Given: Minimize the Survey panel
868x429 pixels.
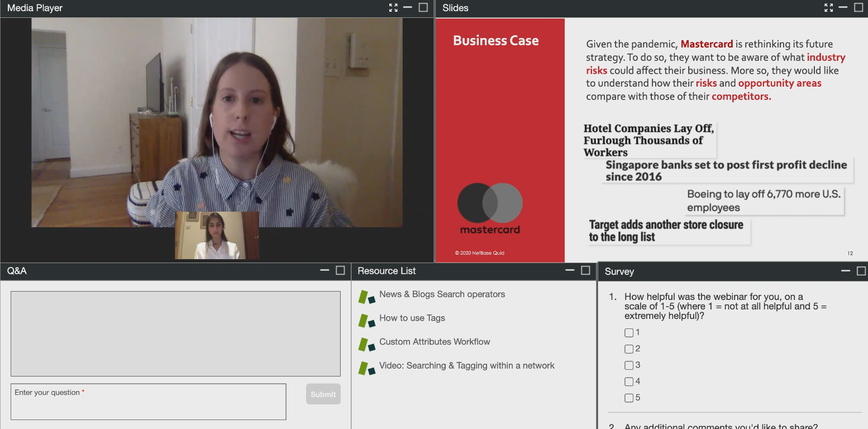Looking at the screenshot, I should [x=846, y=271].
